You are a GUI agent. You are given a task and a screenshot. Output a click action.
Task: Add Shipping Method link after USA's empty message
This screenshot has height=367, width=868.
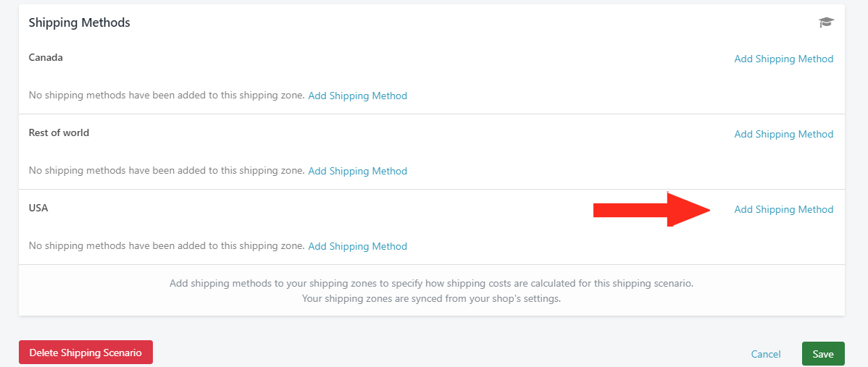pos(358,246)
